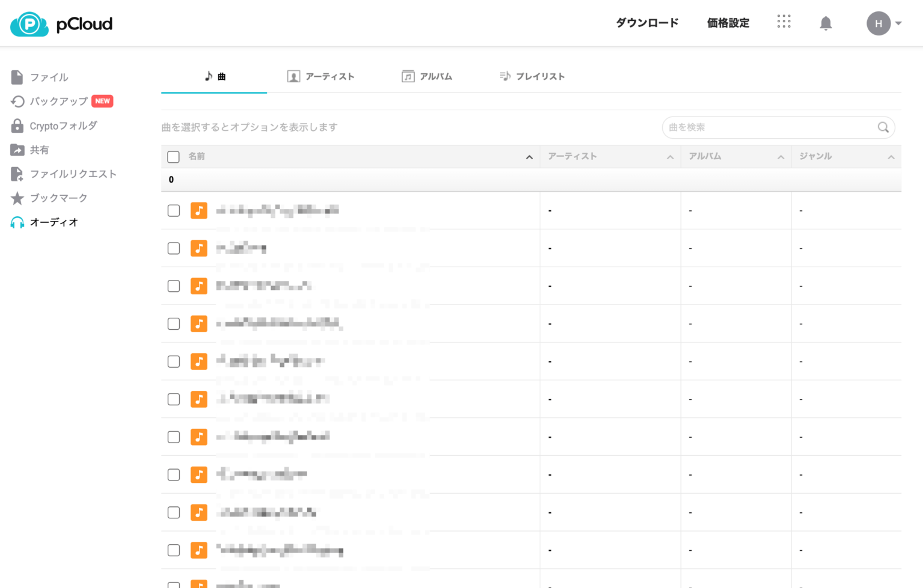Switch to the アーティスト tab
Image resolution: width=923 pixels, height=588 pixels.
[321, 76]
